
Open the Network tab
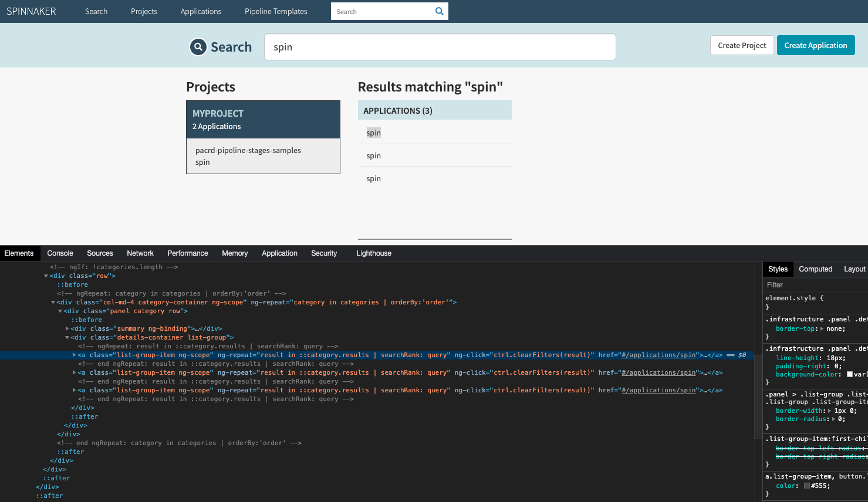click(x=140, y=253)
